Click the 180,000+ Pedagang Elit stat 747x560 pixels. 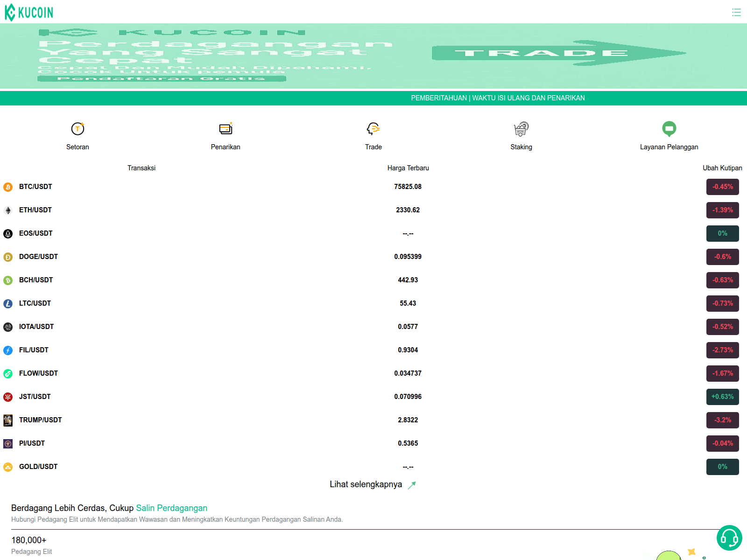(x=32, y=545)
